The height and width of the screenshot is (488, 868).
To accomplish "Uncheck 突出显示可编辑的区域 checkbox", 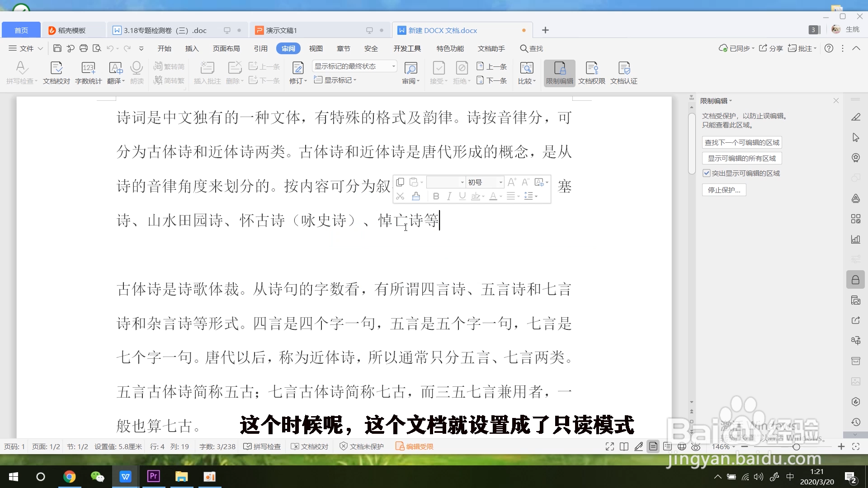I will 707,173.
